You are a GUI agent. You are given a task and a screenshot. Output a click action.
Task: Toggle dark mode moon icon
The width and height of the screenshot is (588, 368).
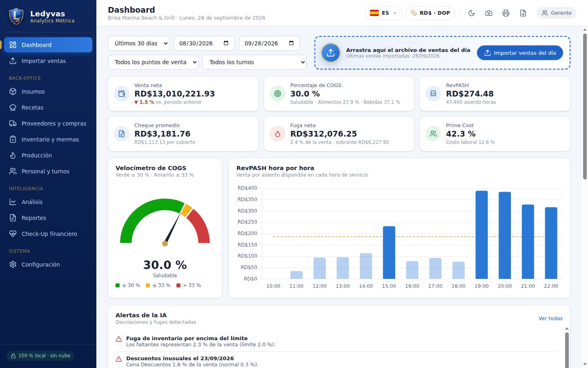coord(472,13)
